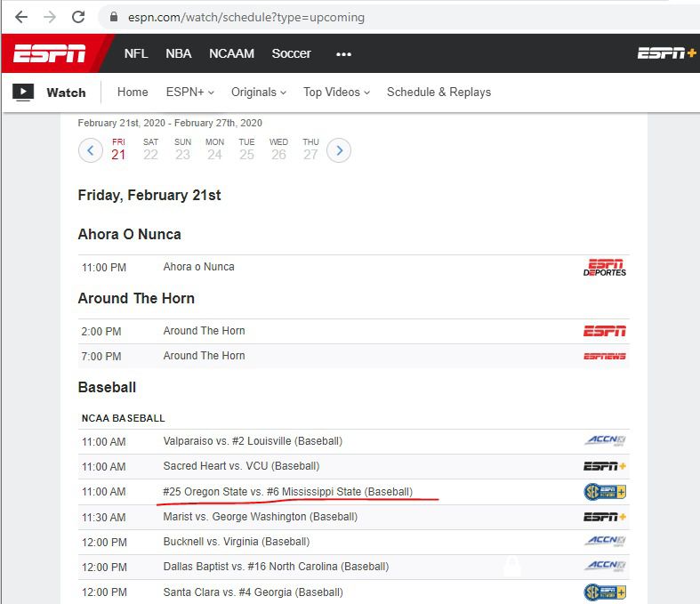Select the SAT 22 date tab

151,149
